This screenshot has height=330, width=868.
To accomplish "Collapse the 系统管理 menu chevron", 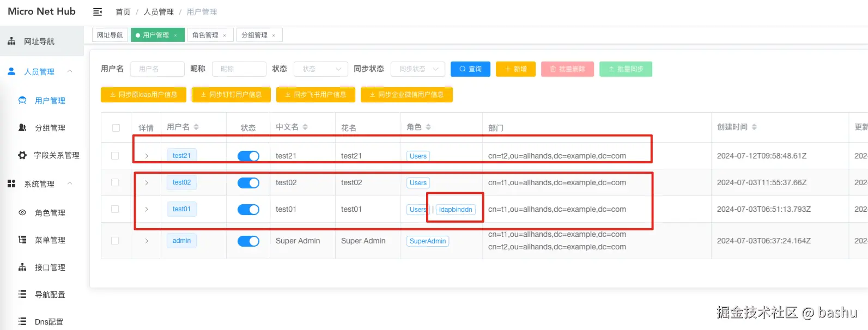I will 70,184.
